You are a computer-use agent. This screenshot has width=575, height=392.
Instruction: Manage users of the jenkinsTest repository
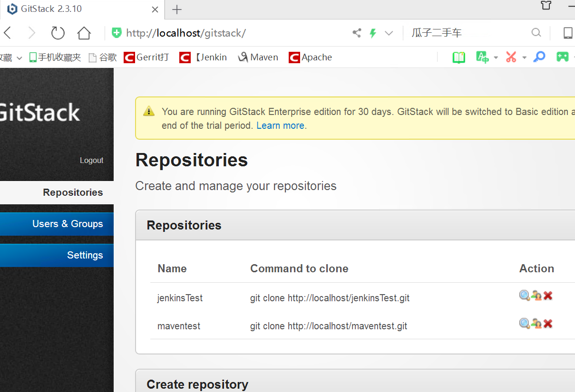click(536, 296)
